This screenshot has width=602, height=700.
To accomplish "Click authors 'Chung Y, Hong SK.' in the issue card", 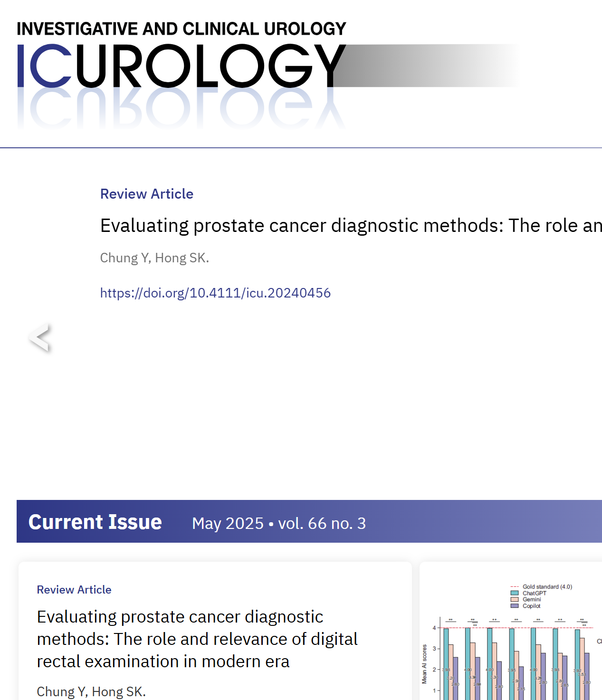I will pyautogui.click(x=91, y=691).
